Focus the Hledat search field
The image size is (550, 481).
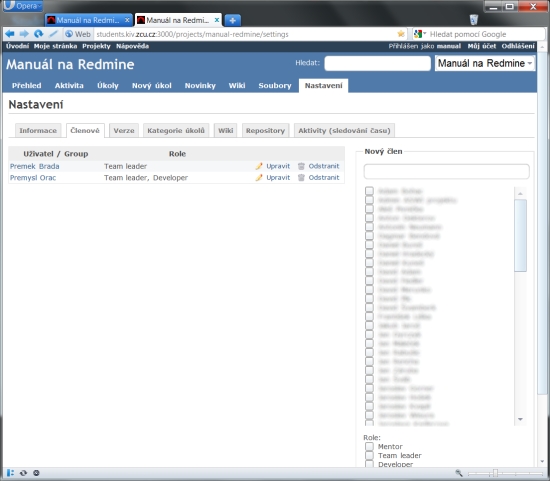coord(377,64)
